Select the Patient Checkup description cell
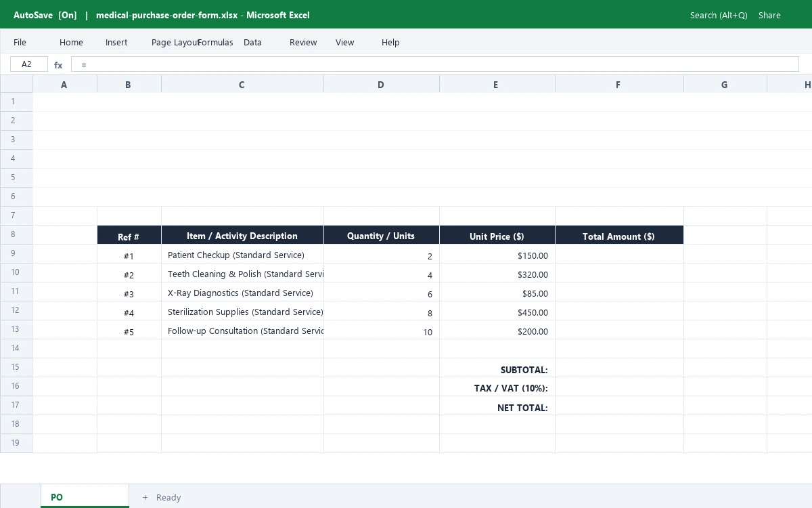Image resolution: width=812 pixels, height=508 pixels. point(242,254)
